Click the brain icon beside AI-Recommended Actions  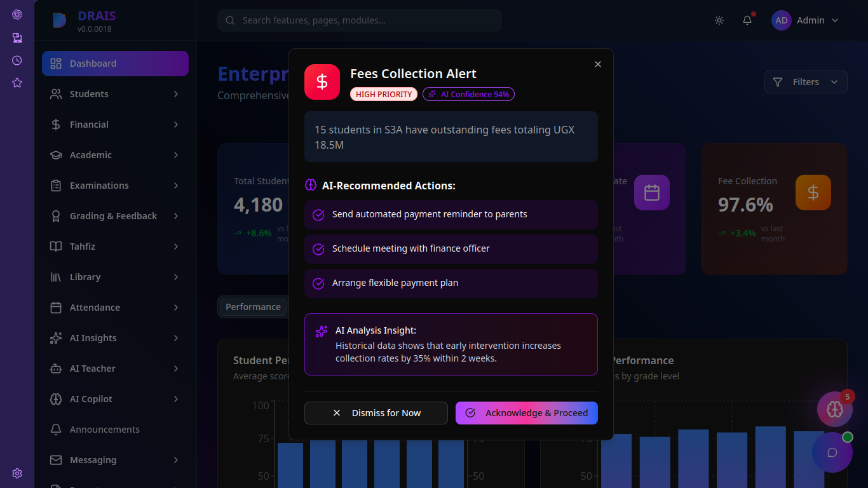click(311, 186)
